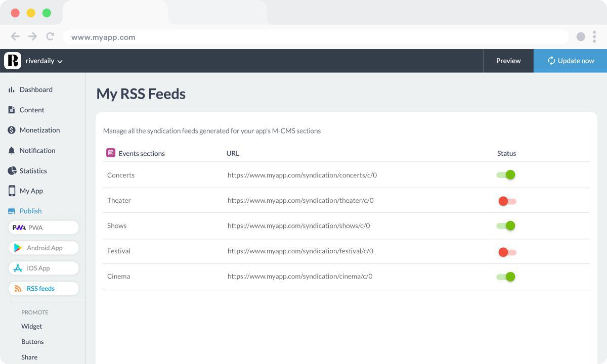Open the browser three-dot menu

[594, 36]
